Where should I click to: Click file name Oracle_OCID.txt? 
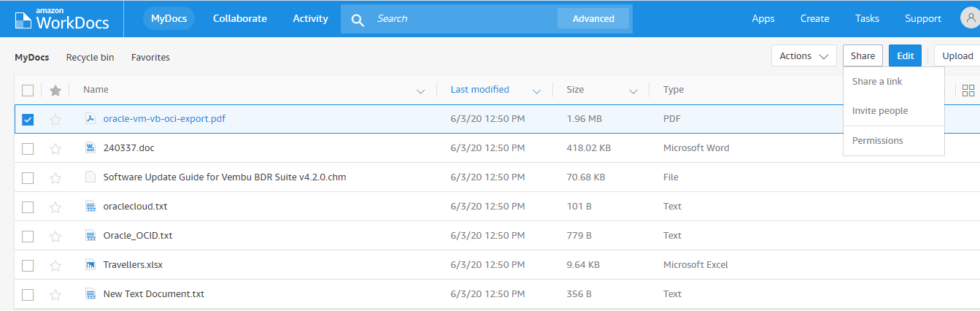(x=138, y=235)
